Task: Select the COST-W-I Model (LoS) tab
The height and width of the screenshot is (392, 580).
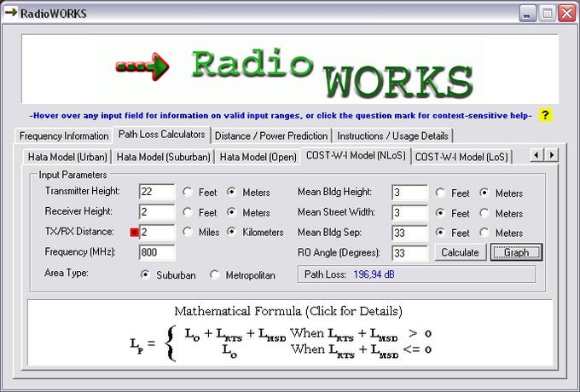Action: click(461, 157)
